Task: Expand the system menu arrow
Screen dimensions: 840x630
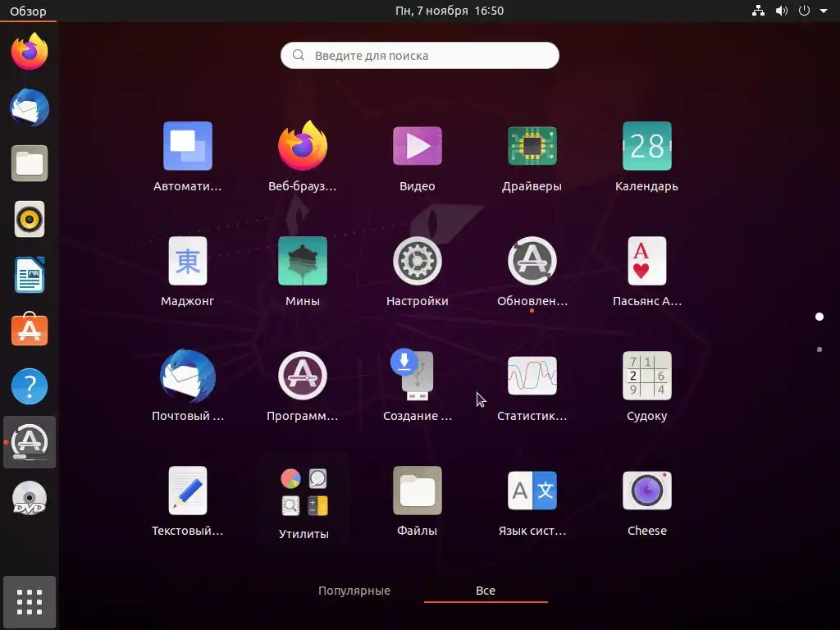Action: tap(824, 11)
